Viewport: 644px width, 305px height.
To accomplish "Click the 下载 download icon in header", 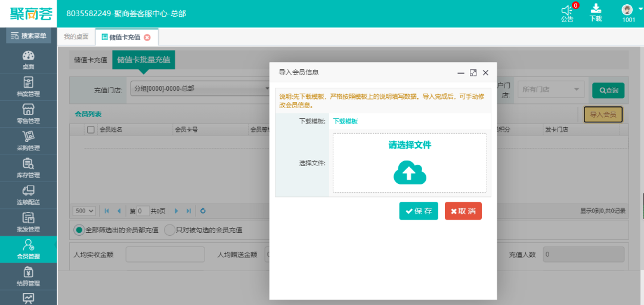I will click(596, 9).
